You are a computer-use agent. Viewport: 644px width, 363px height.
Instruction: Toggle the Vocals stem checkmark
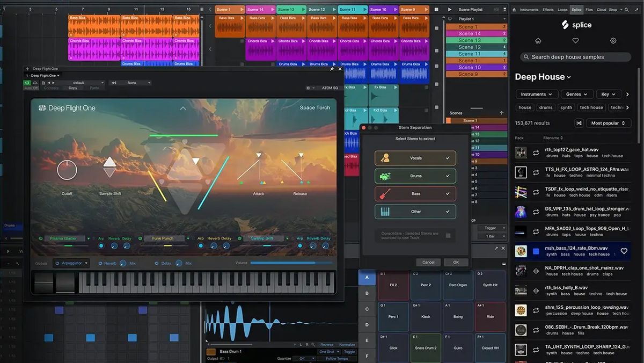(448, 158)
